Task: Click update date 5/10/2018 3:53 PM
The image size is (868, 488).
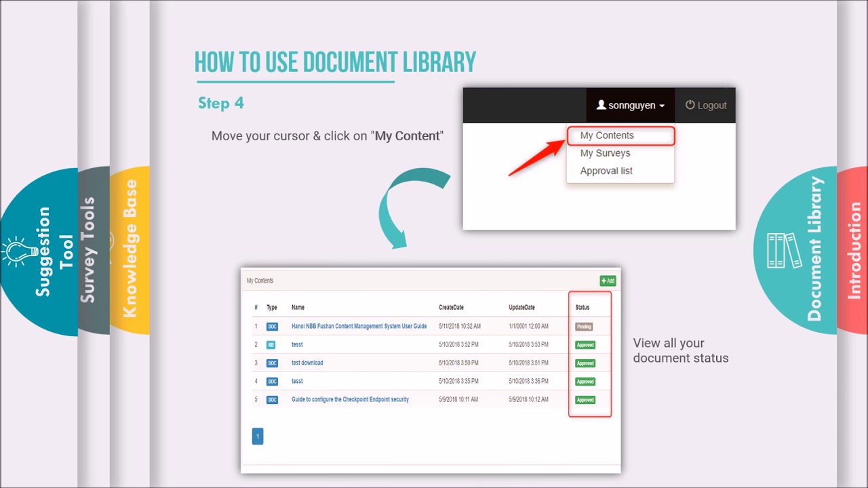Action: (528, 344)
